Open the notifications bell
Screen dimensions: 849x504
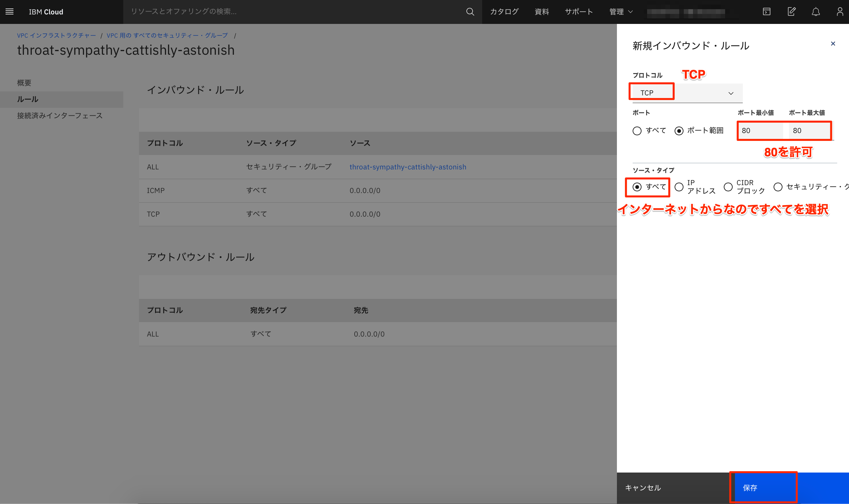click(x=816, y=12)
